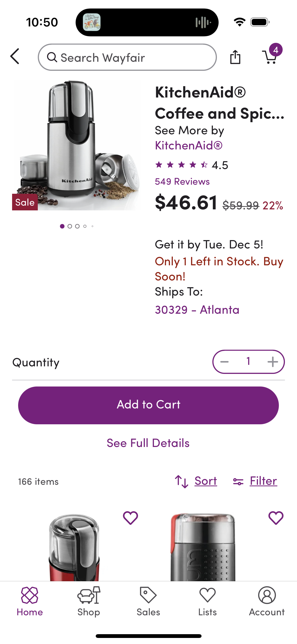The width and height of the screenshot is (297, 644).
Task: Go to the Account tab
Action: (x=267, y=601)
